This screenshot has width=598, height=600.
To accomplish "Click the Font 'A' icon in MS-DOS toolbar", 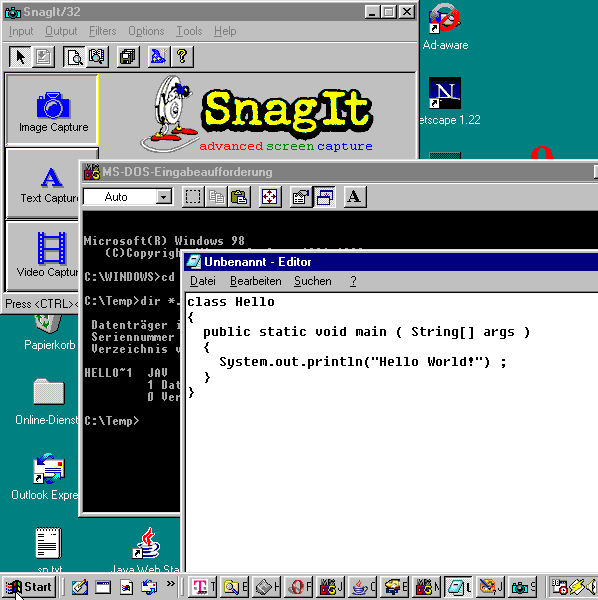I will (355, 197).
